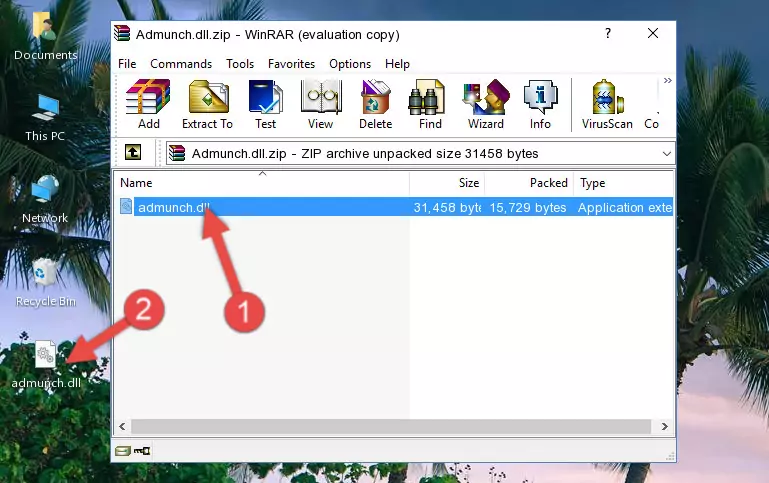The height and width of the screenshot is (483, 769).
Task: Sort by the Name column header
Action: click(262, 183)
